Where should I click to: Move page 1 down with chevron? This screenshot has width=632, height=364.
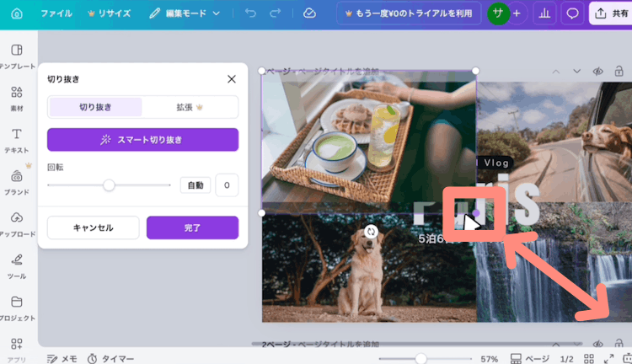point(576,72)
